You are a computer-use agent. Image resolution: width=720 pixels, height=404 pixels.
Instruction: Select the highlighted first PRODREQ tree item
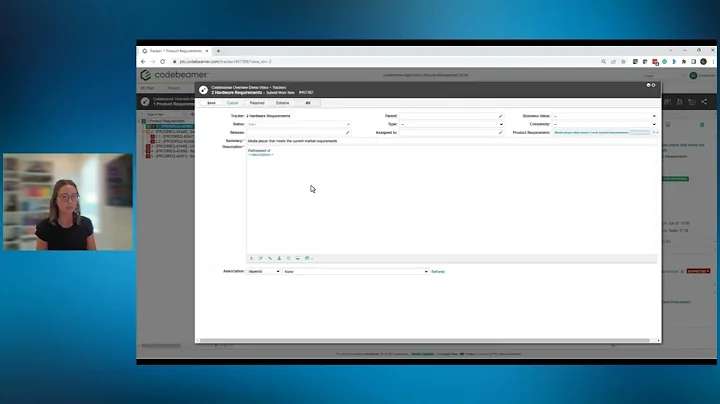pyautogui.click(x=170, y=126)
